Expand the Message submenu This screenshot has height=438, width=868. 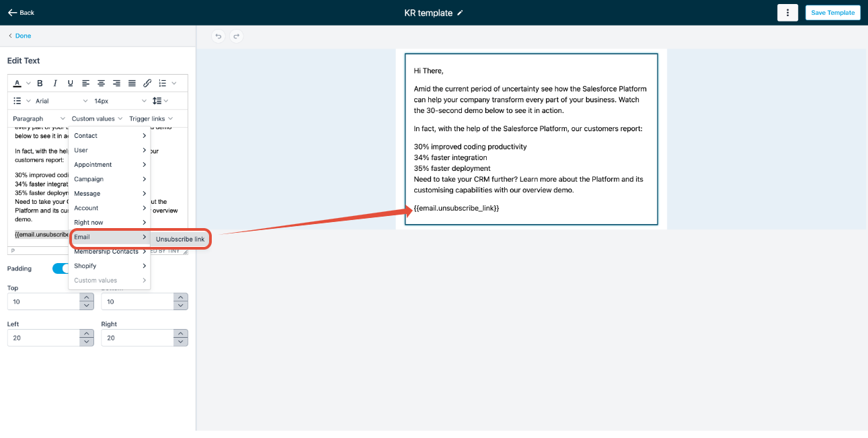tap(110, 194)
